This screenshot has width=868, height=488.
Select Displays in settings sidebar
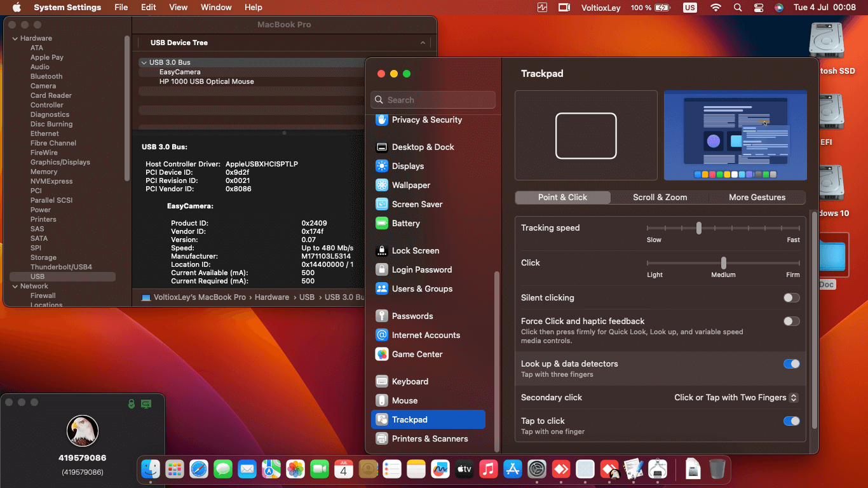click(428, 166)
